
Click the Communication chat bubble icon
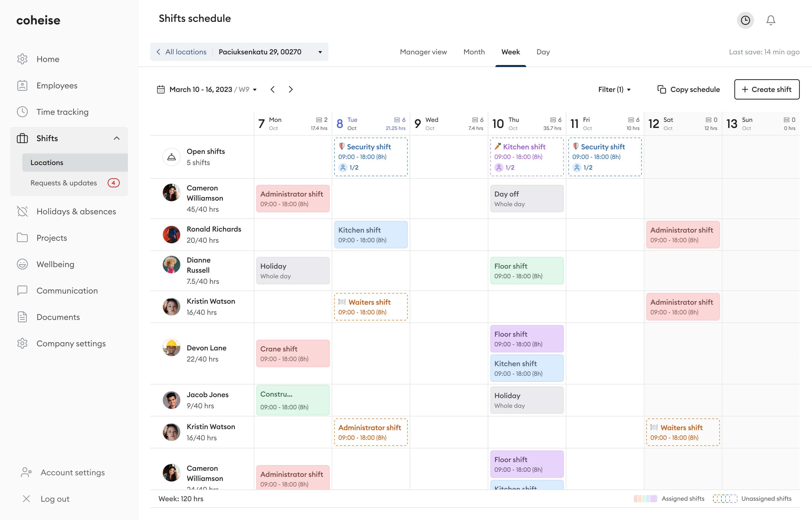[x=22, y=290]
